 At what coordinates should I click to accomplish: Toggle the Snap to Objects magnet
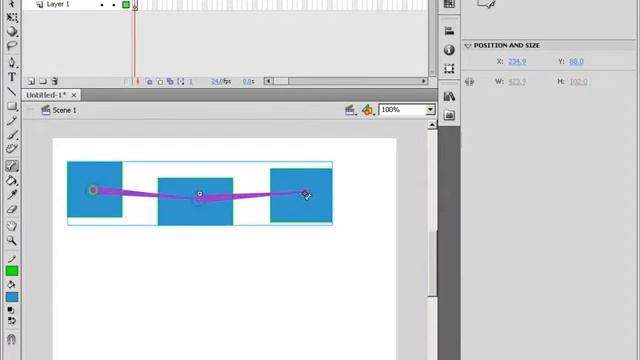(x=11, y=339)
